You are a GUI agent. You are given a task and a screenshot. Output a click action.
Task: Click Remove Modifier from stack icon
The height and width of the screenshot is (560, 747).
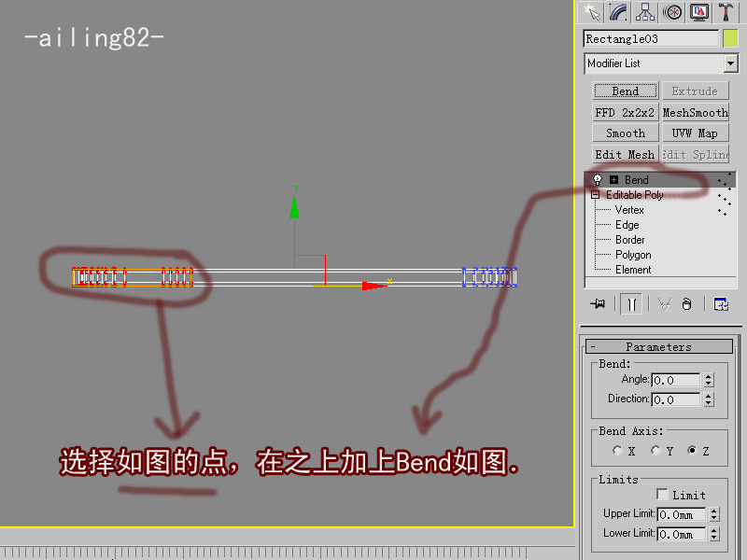(x=686, y=304)
